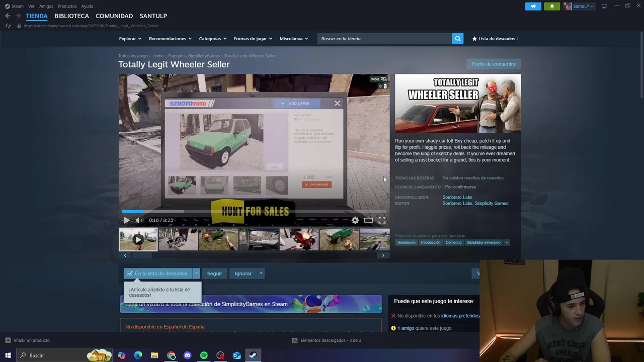Open wishlist options dropdown arrow

click(x=196, y=274)
